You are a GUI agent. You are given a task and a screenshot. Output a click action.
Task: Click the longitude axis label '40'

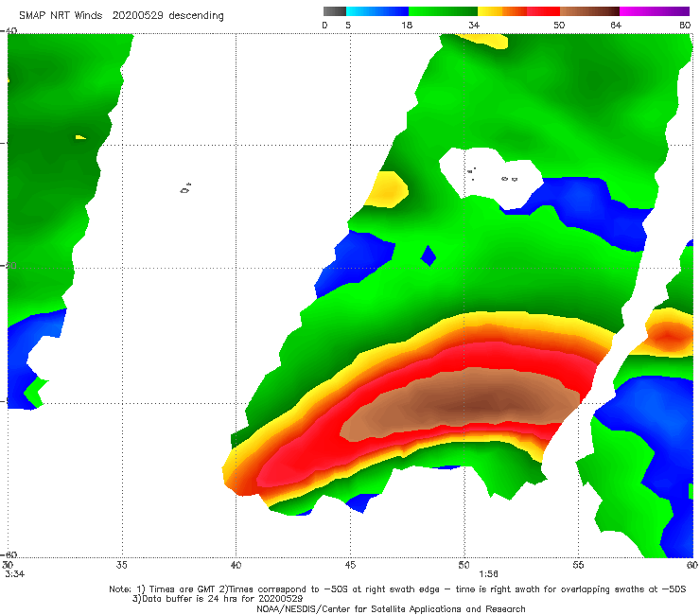(236, 565)
